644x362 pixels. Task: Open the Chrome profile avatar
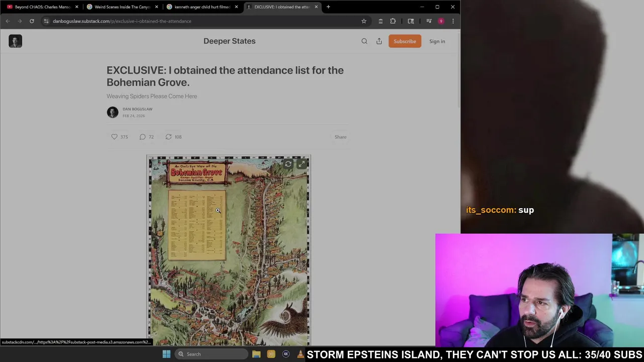(x=441, y=21)
